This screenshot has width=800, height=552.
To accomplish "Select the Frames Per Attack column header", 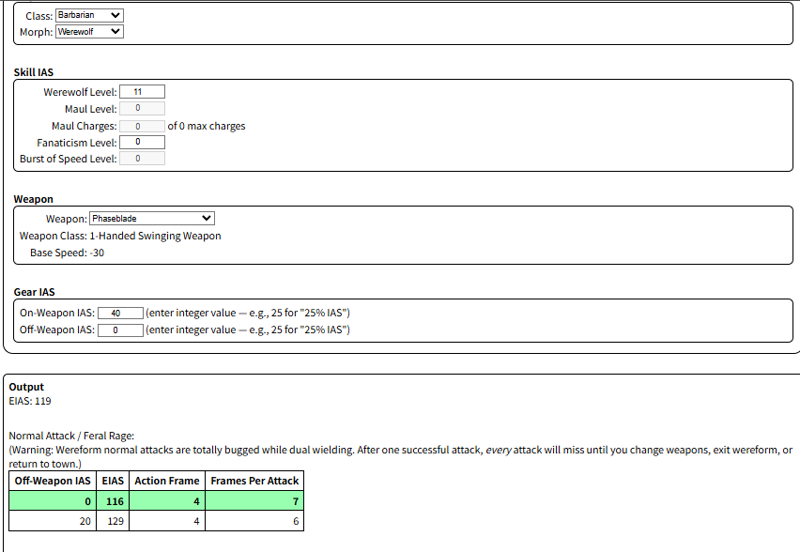I will click(255, 481).
